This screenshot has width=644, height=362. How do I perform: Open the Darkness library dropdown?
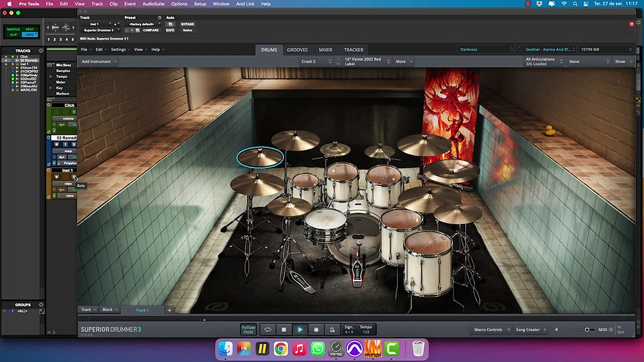(x=486, y=49)
